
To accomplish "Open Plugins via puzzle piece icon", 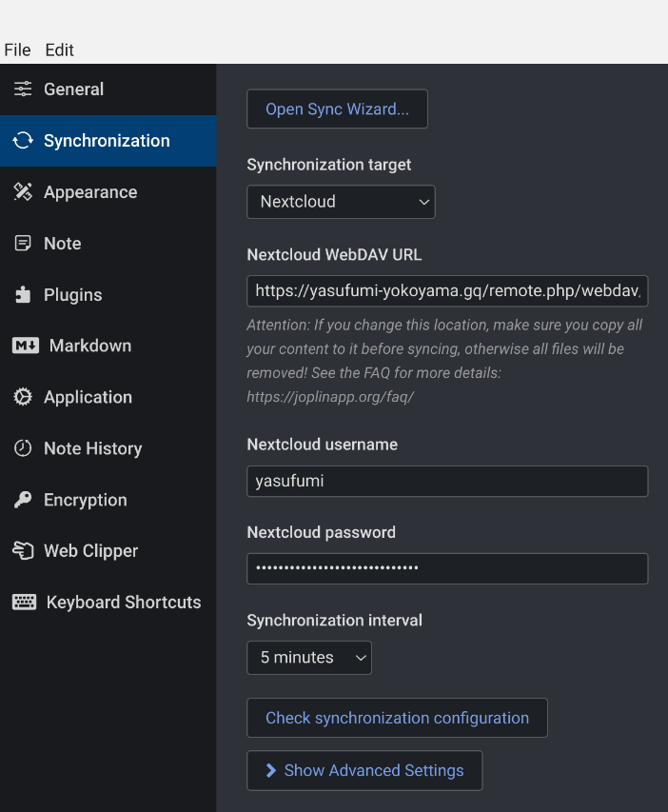I will (23, 295).
